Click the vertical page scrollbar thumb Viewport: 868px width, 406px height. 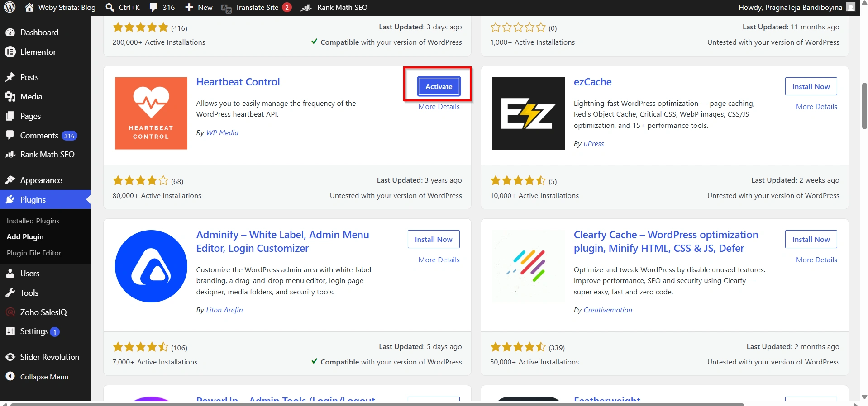(864, 106)
